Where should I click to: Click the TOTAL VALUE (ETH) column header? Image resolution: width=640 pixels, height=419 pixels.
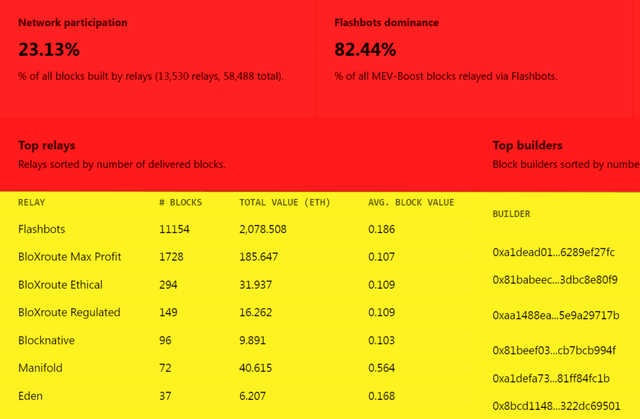[x=284, y=202]
